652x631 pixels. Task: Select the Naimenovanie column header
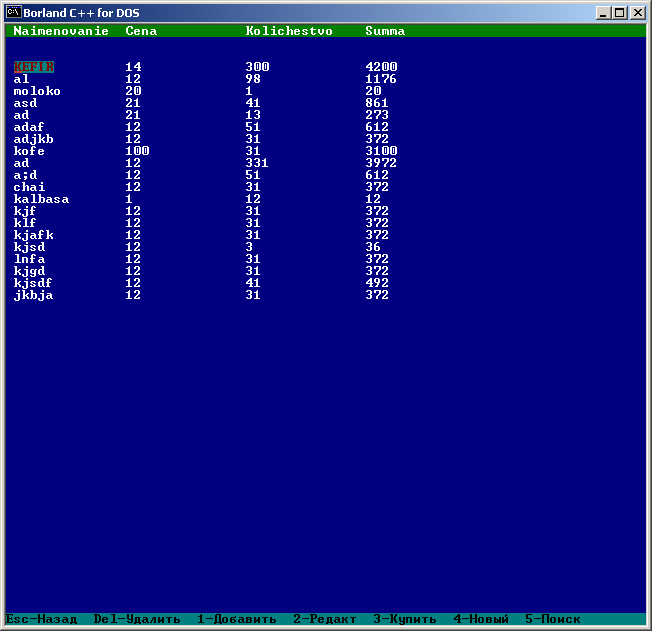point(61,31)
